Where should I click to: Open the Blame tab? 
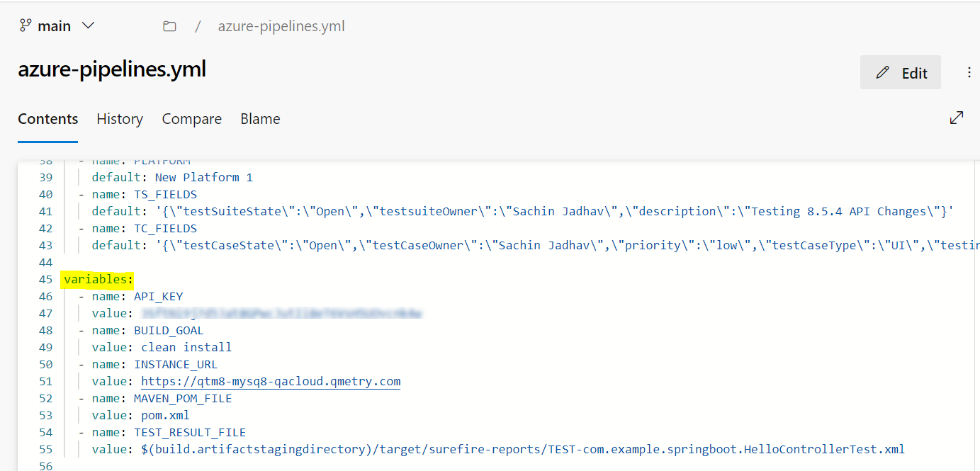pyautogui.click(x=259, y=118)
